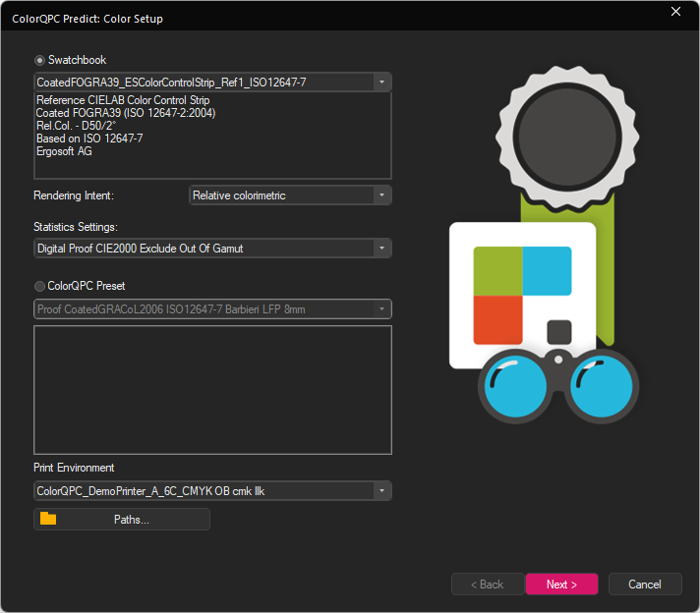Click the Paths... button
Viewport: 700px width, 613px height.
[x=122, y=520]
